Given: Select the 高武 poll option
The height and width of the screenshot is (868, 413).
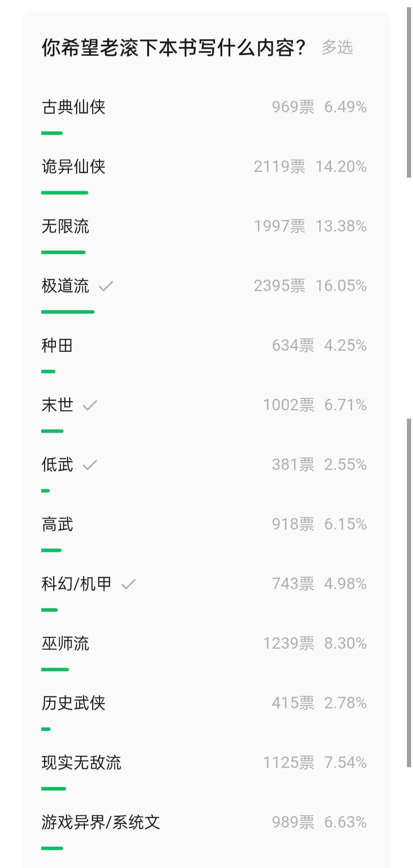Looking at the screenshot, I should point(57,525).
